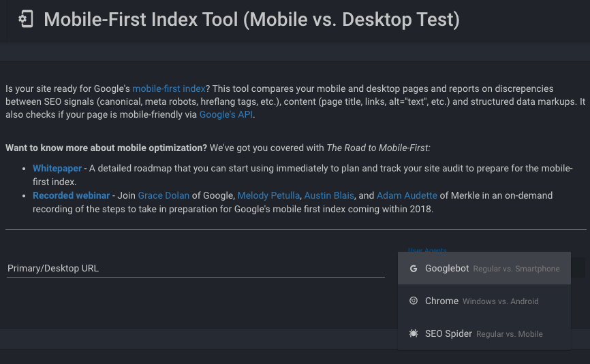The width and height of the screenshot is (590, 364).
Task: Click the SEO Spider bug icon
Action: 413,333
